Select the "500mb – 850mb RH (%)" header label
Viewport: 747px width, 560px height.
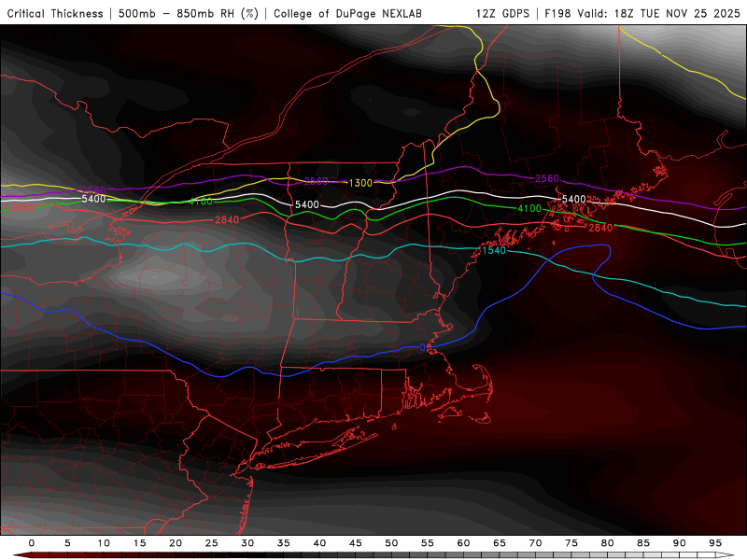189,14
